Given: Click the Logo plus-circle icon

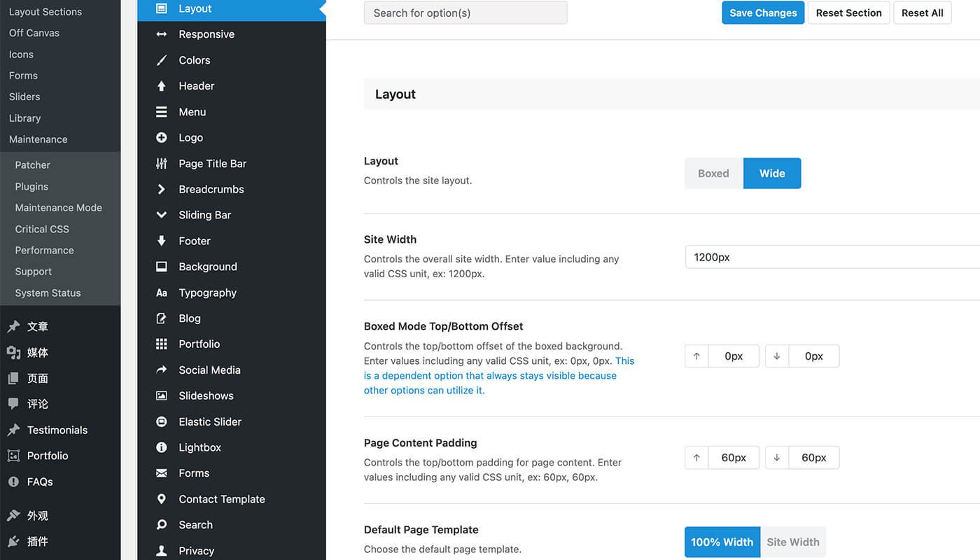Looking at the screenshot, I should point(162,138).
